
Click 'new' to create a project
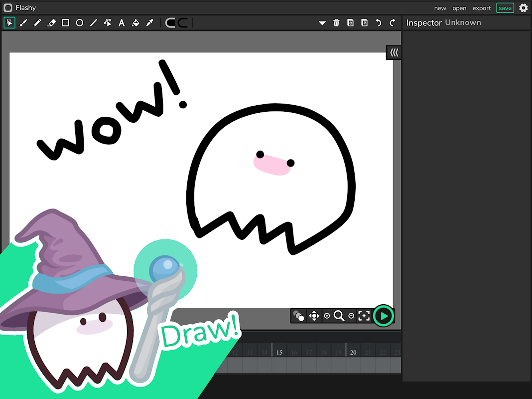click(440, 8)
